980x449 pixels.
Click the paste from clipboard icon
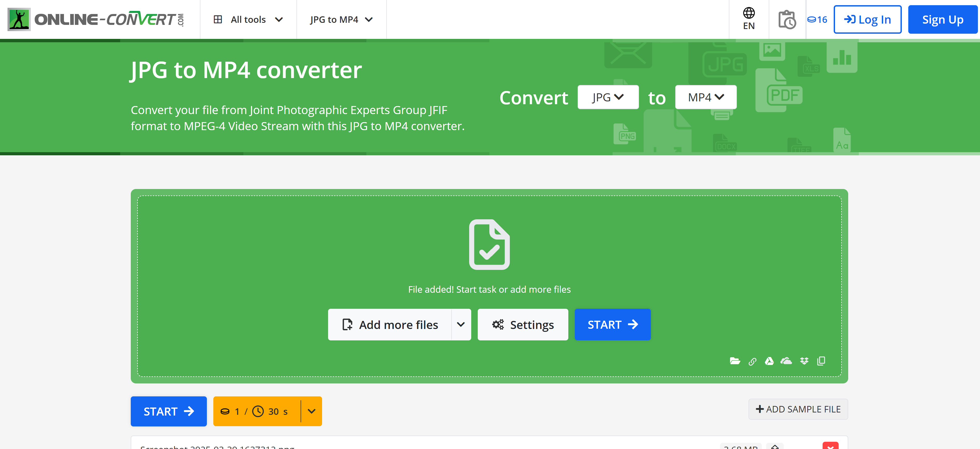point(821,361)
